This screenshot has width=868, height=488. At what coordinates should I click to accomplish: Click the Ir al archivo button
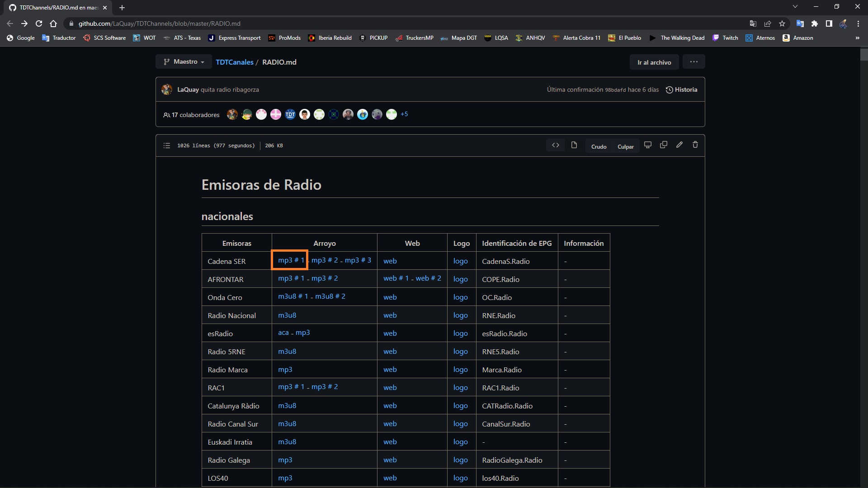click(x=654, y=62)
